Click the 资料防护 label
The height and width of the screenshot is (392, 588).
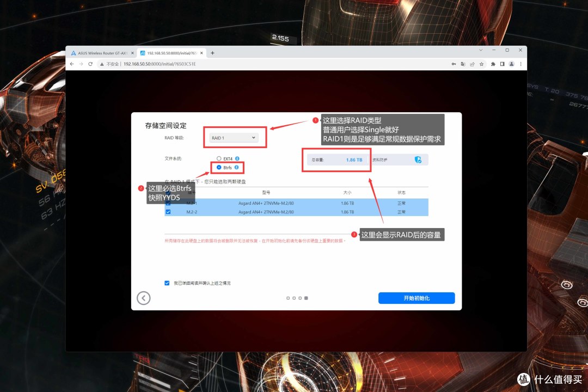pyautogui.click(x=380, y=160)
